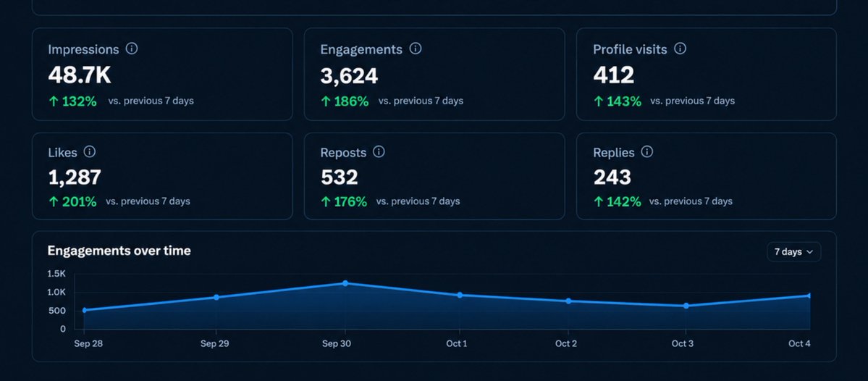This screenshot has height=381, width=868.
Task: Click the Sep 29 axis label
Action: click(x=215, y=344)
